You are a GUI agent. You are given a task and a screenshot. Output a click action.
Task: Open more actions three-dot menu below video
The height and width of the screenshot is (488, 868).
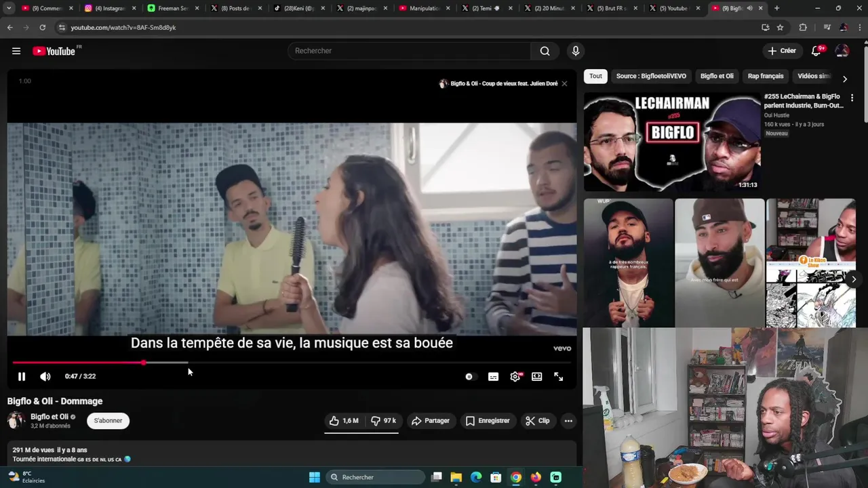[x=568, y=421]
